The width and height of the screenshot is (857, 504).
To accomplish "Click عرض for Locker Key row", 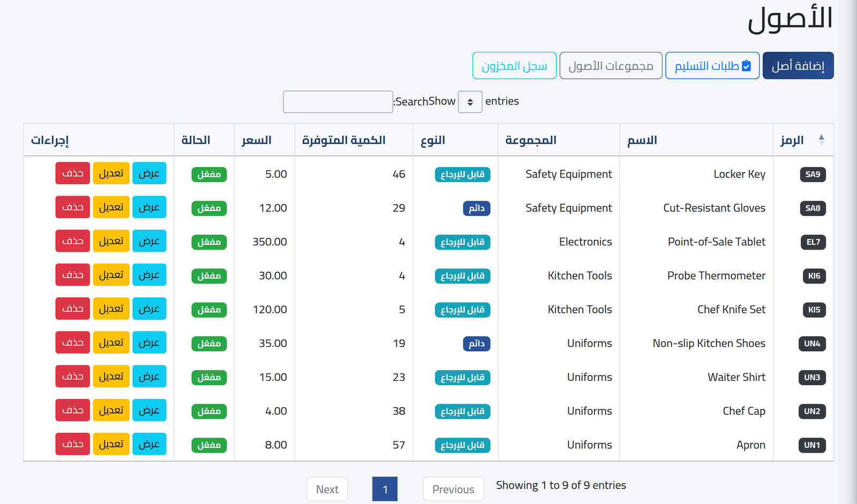I will tap(149, 173).
